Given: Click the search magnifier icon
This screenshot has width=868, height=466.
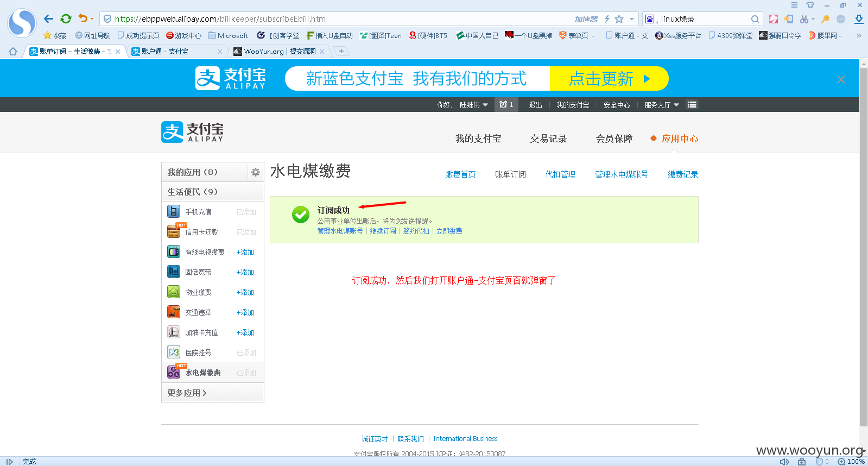Looking at the screenshot, I should coord(755,19).
